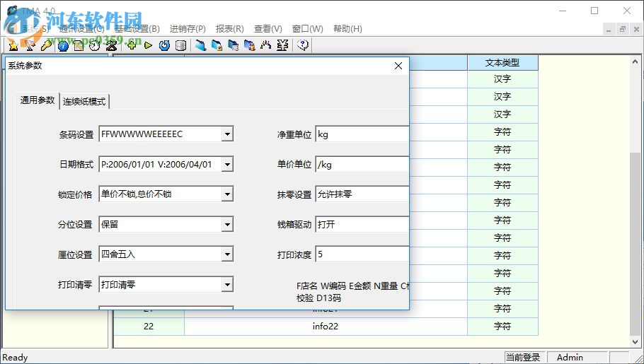The image size is (644, 364).
Task: Expand the 分位设置 dropdown showing 保留
Action: 227,225
